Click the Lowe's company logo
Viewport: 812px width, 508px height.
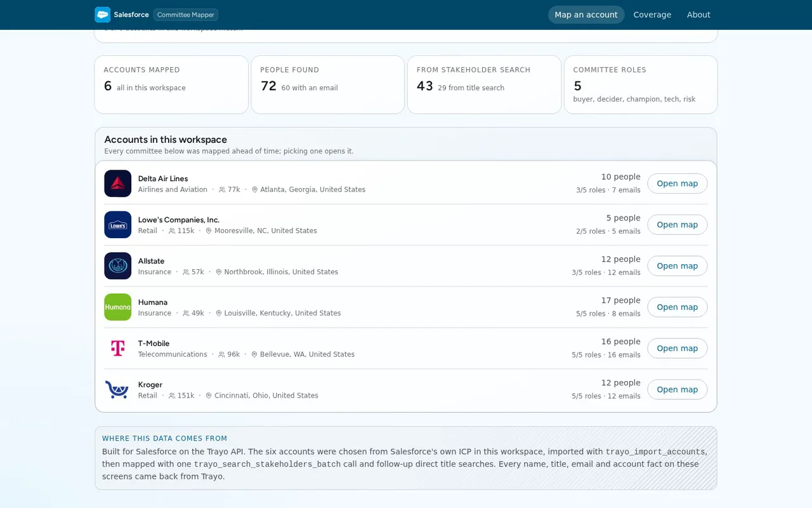click(x=118, y=225)
